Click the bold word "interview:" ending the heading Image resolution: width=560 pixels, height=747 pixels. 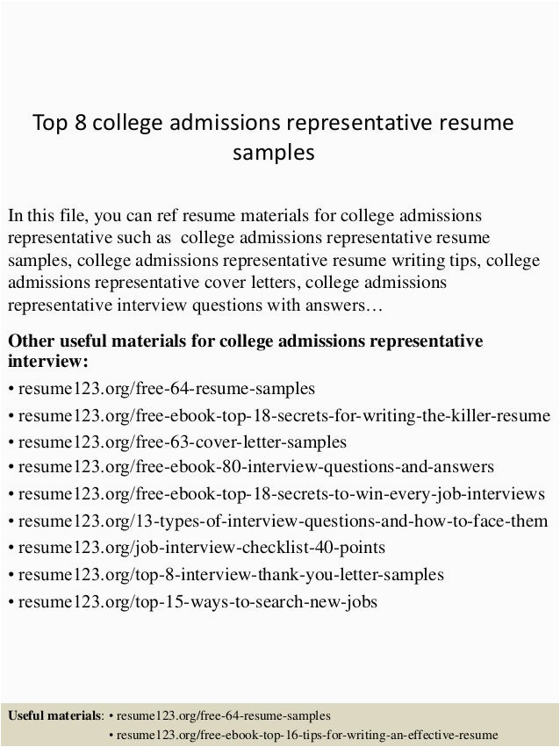(x=47, y=362)
